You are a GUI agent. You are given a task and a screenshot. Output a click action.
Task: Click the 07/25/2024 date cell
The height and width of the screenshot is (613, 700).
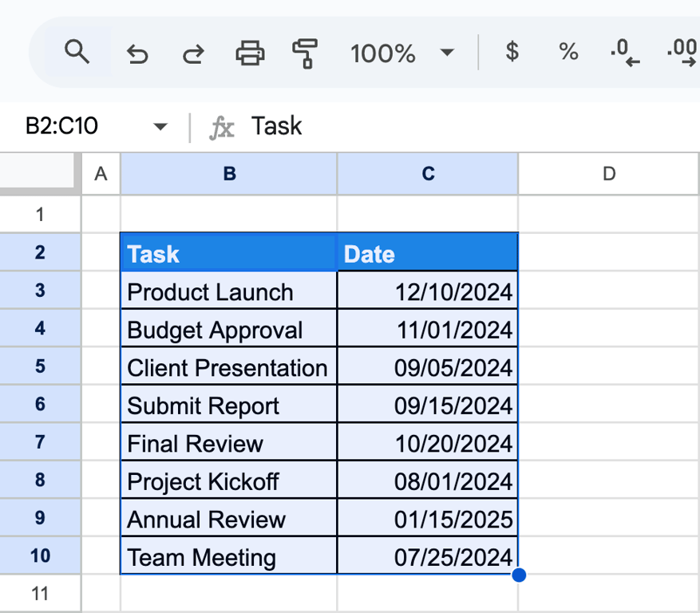[428, 556]
